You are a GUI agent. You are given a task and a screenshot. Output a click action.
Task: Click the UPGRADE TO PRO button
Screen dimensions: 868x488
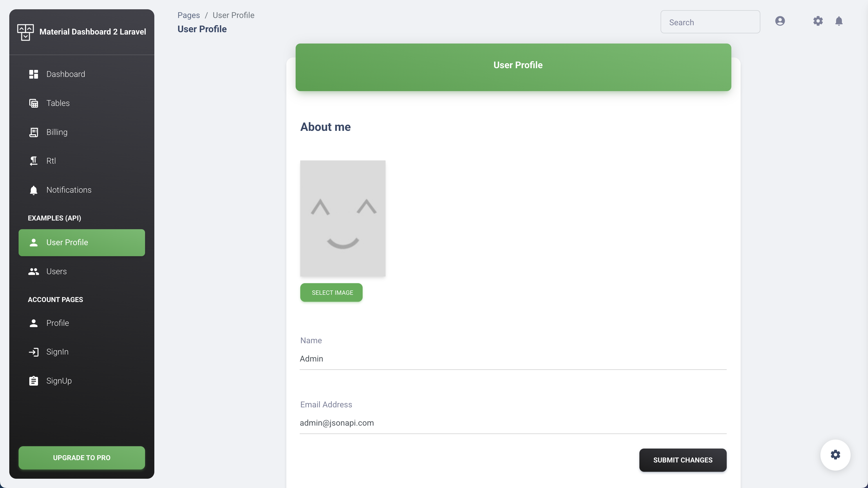tap(82, 458)
